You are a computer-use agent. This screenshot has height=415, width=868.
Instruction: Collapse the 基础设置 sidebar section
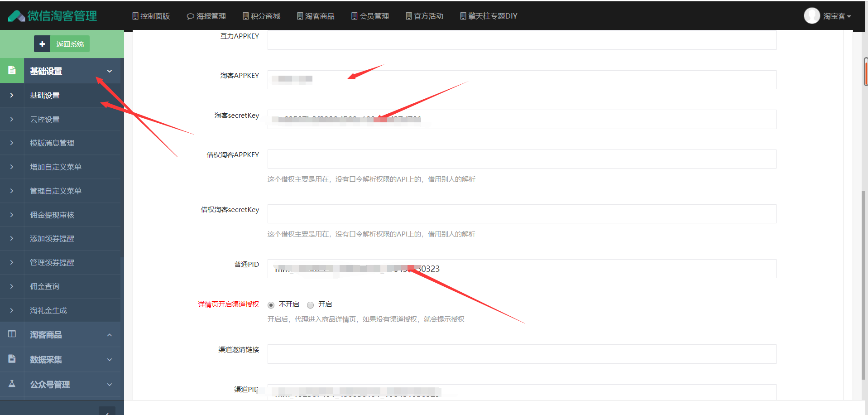point(109,71)
